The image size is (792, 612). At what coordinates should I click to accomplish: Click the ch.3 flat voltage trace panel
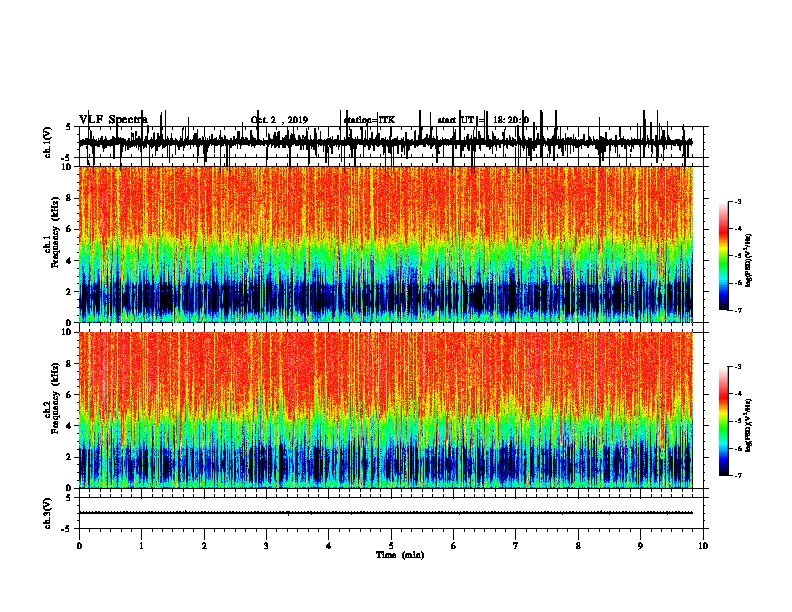(391, 513)
